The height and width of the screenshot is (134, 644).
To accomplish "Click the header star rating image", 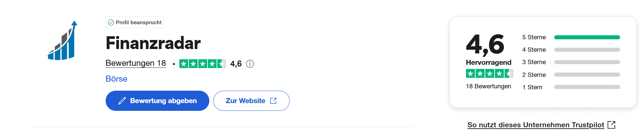I will coord(203,63).
